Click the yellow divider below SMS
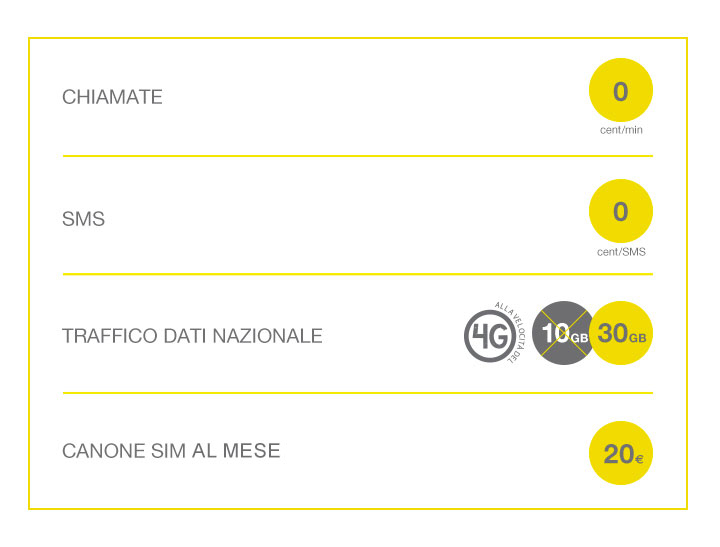Viewport: 720px width, 547px height. tap(358, 274)
